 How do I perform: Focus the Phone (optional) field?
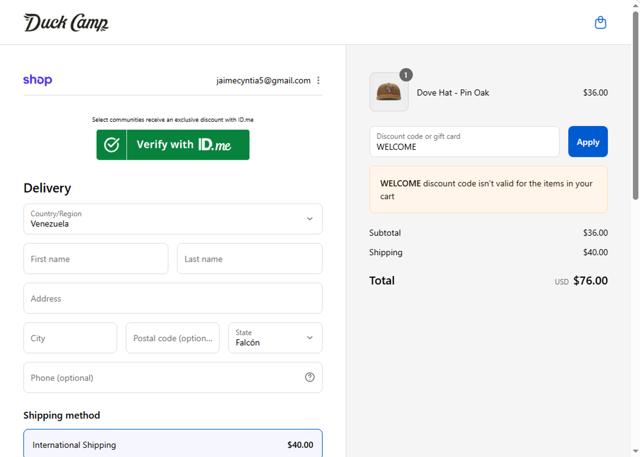tap(173, 377)
